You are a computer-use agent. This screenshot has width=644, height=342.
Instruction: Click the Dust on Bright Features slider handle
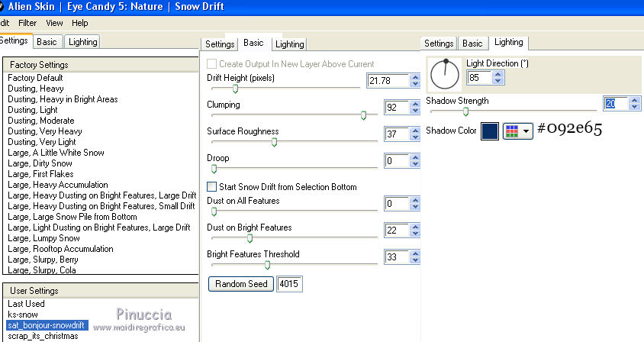pyautogui.click(x=250, y=238)
